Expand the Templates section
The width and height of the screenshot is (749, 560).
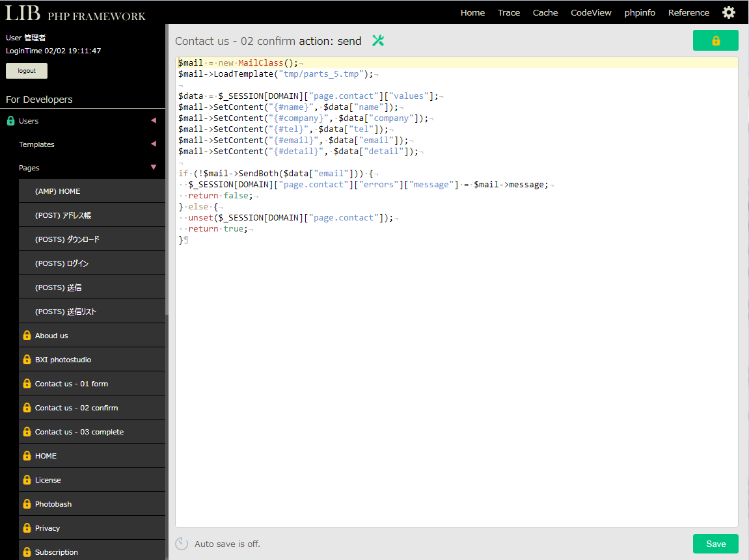pyautogui.click(x=154, y=144)
